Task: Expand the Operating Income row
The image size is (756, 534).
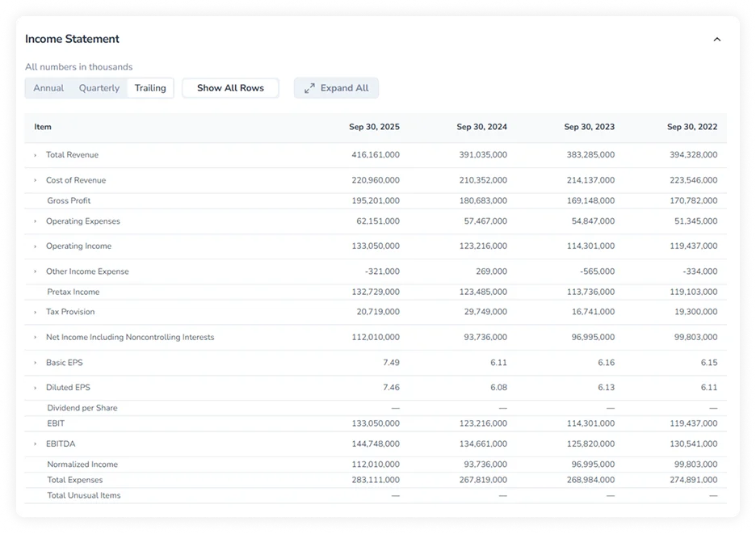Action: pyautogui.click(x=36, y=246)
